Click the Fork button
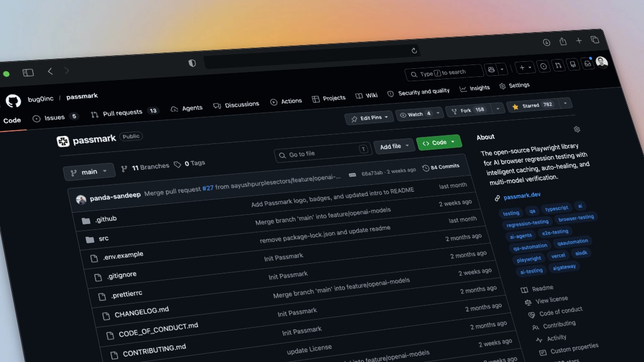Screen dimensions: 644x362 [469, 110]
